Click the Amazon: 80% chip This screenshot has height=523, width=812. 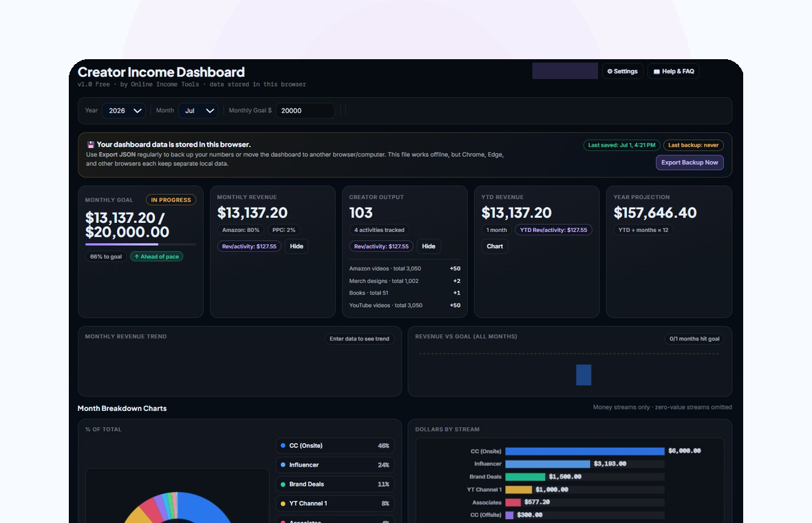point(241,230)
